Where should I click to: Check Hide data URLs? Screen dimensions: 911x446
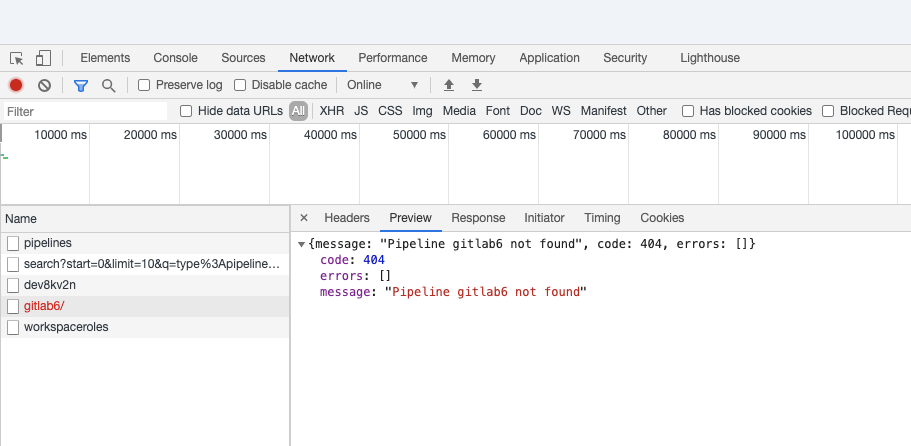186,111
